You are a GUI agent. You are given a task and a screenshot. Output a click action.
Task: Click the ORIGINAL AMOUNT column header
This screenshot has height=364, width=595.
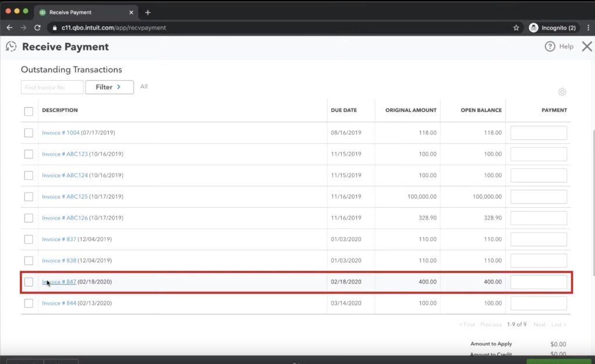coord(411,110)
